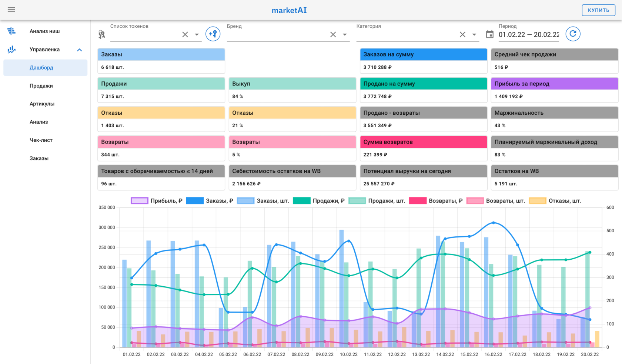
Task: Collapse the Управленка section
Action: point(79,50)
